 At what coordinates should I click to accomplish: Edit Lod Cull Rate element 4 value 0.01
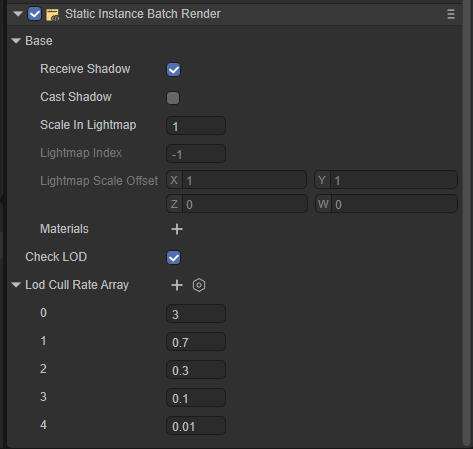point(196,426)
